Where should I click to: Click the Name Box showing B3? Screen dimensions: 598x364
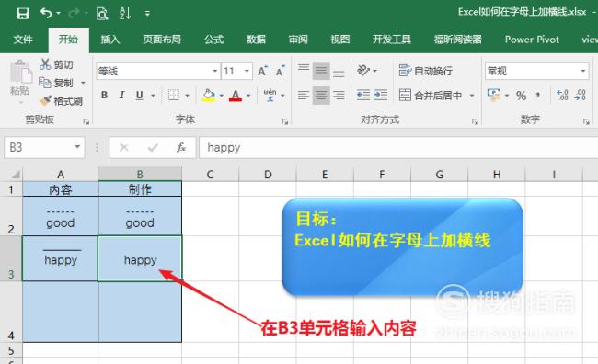point(44,147)
